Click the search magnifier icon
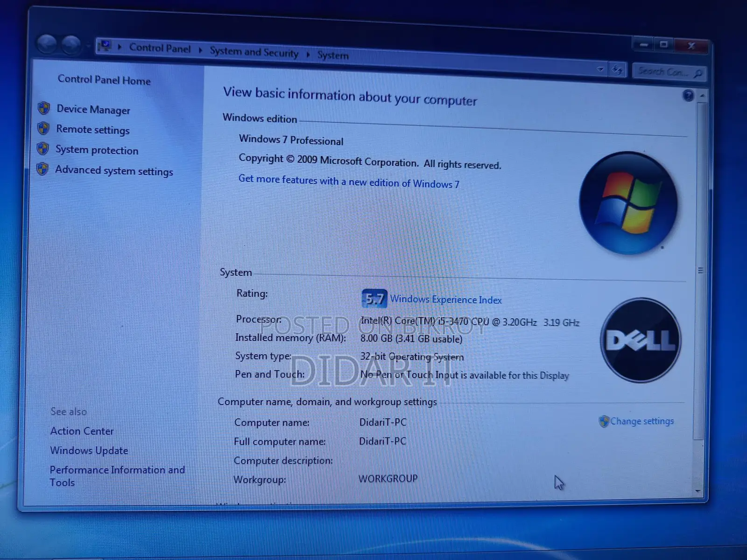This screenshot has height=560, width=747. click(x=698, y=73)
